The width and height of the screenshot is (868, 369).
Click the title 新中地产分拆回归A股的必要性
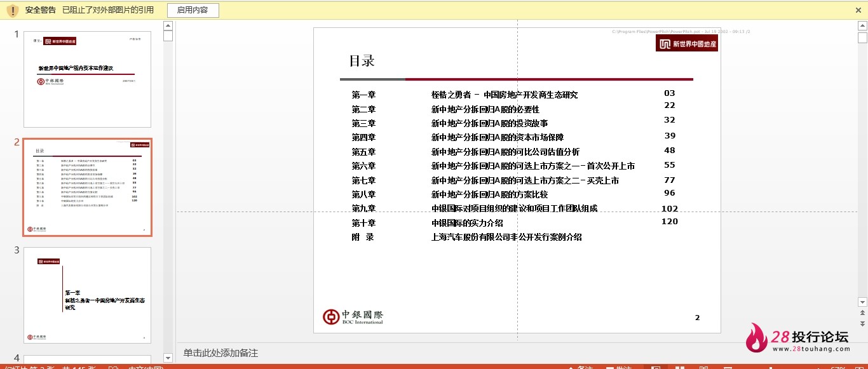(485, 109)
